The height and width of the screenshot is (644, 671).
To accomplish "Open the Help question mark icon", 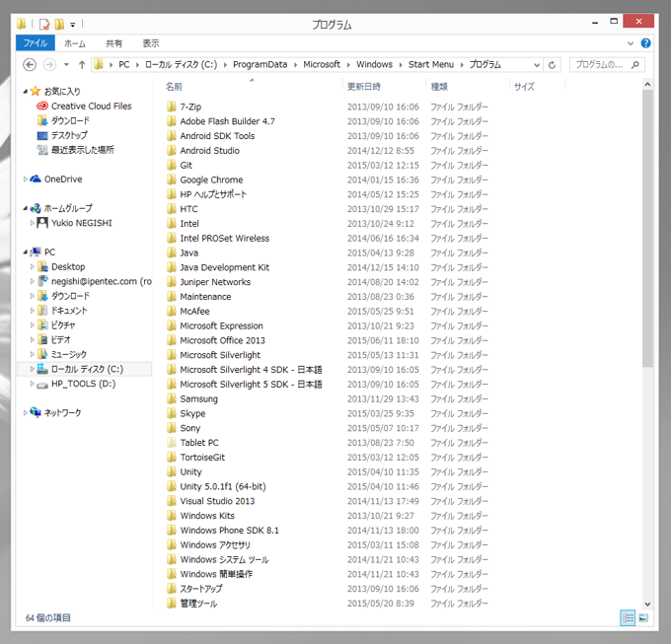I will click(x=645, y=43).
